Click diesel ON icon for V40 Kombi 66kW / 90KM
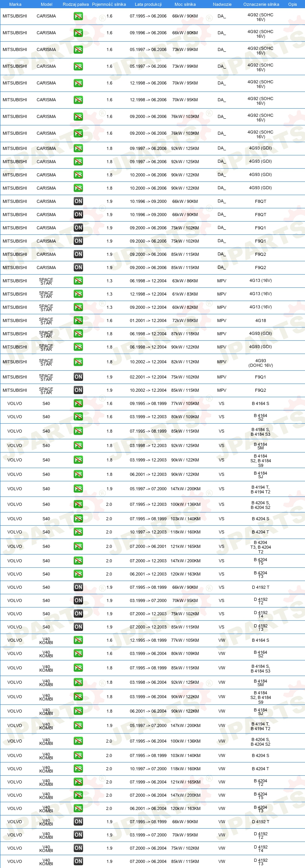 pyautogui.click(x=78, y=822)
